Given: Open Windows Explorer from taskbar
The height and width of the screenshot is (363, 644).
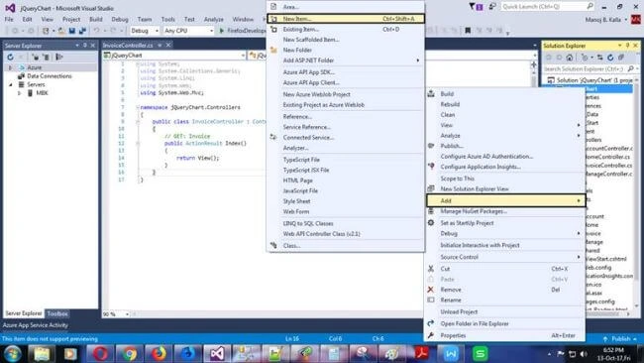Looking at the screenshot, I should pyautogui.click(x=42, y=353).
